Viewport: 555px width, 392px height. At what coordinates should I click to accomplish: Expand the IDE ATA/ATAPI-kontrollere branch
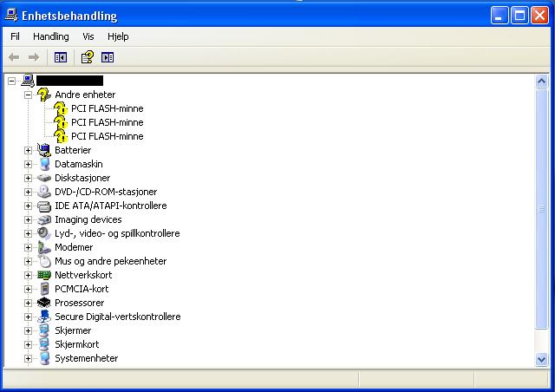(28, 206)
